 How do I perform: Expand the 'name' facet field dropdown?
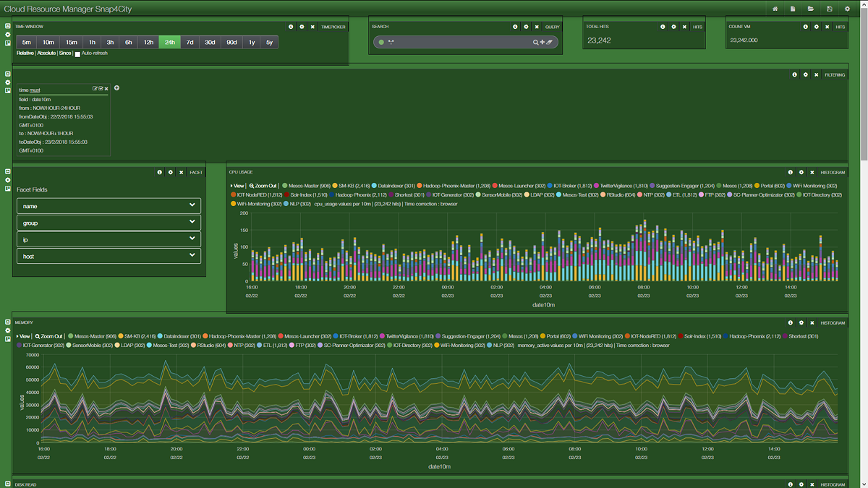192,205
